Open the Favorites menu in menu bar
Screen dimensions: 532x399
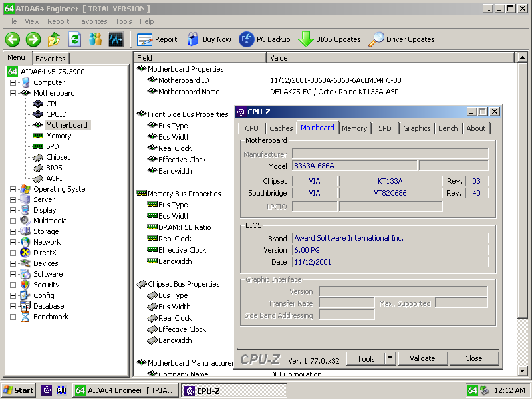click(x=92, y=21)
